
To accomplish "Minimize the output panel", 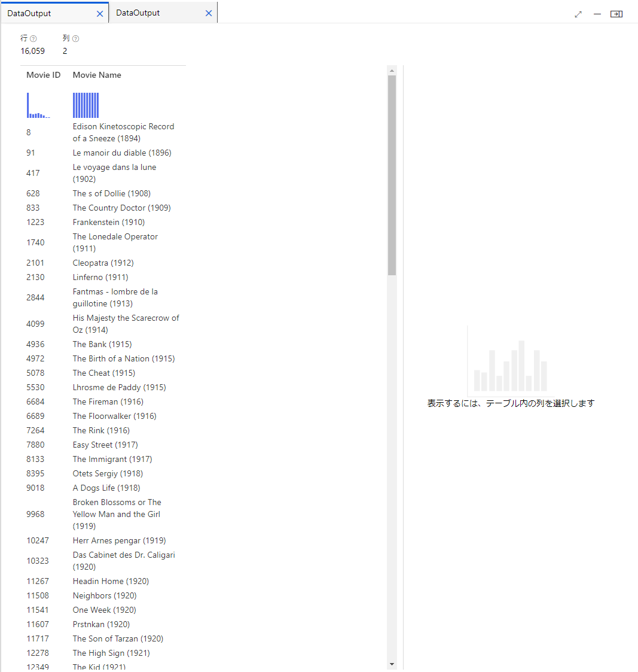I will pos(597,14).
